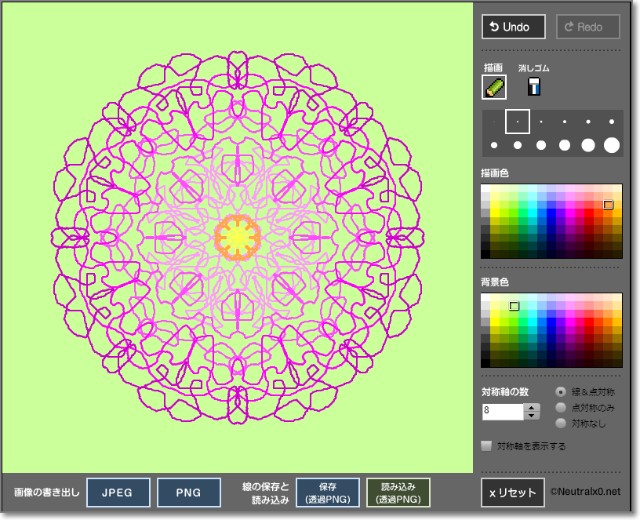640x520 pixels.
Task: Decrease the symmetry axis count with down arrow
Action: (532, 415)
